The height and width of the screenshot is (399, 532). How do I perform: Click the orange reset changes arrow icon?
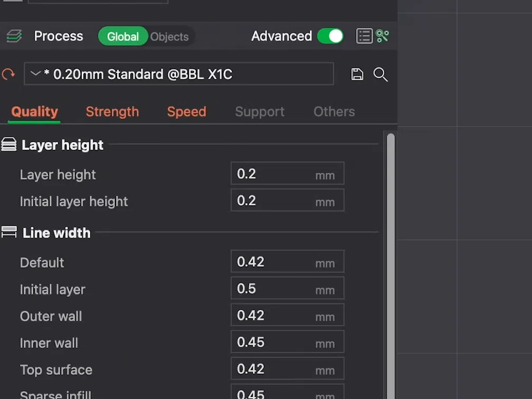[x=8, y=74]
